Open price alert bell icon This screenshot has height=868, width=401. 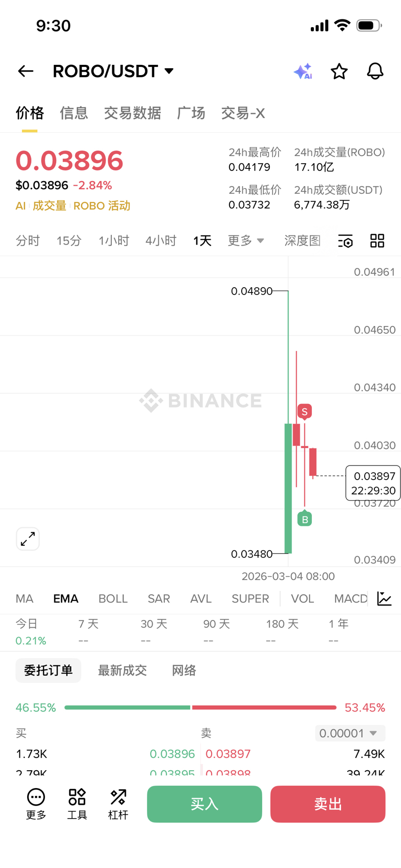[x=375, y=71]
